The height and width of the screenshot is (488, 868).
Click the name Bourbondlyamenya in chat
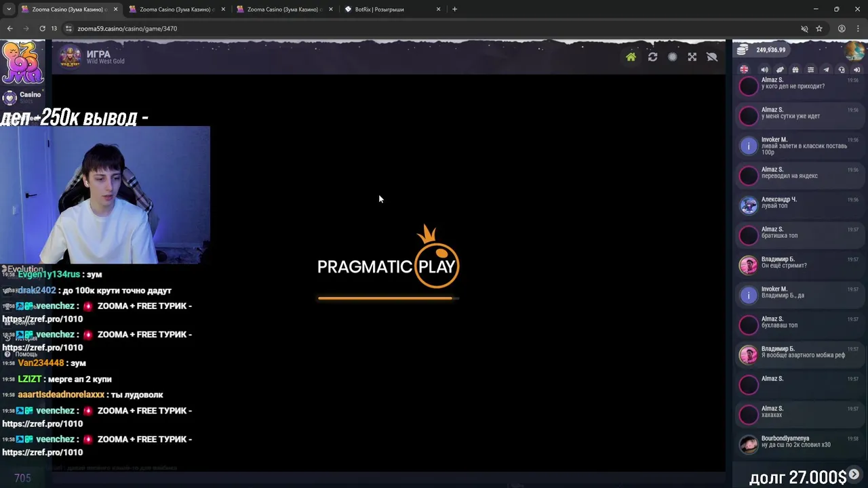(785, 439)
